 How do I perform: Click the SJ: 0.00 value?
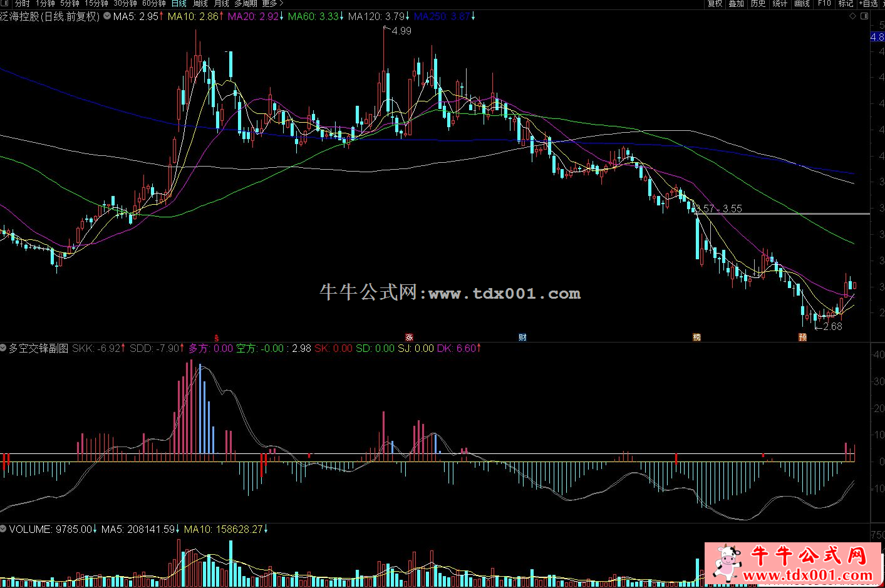point(416,348)
